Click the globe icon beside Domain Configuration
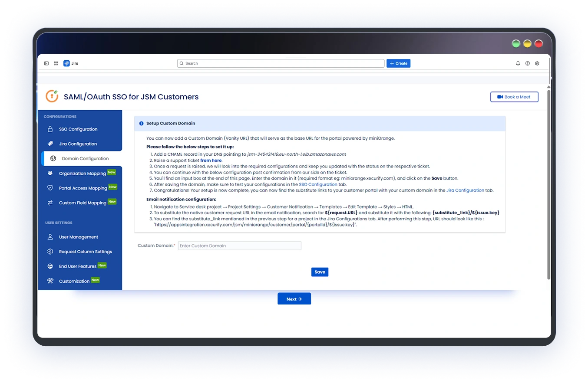This screenshot has width=588, height=383. 53,158
